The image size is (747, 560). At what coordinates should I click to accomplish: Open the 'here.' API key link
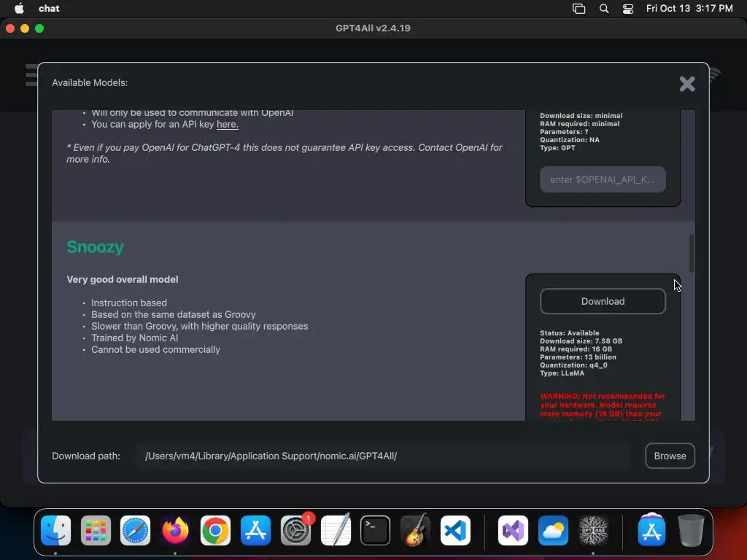pyautogui.click(x=228, y=124)
